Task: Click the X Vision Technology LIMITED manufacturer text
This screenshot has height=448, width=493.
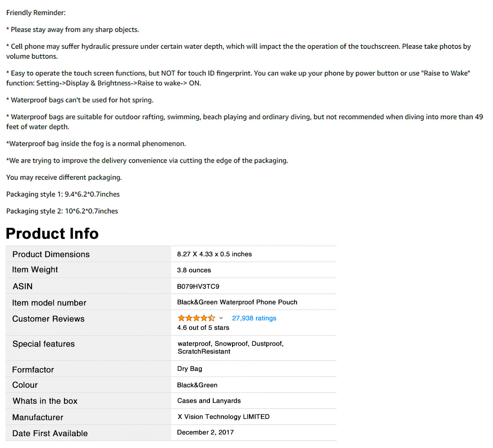Action: click(223, 417)
